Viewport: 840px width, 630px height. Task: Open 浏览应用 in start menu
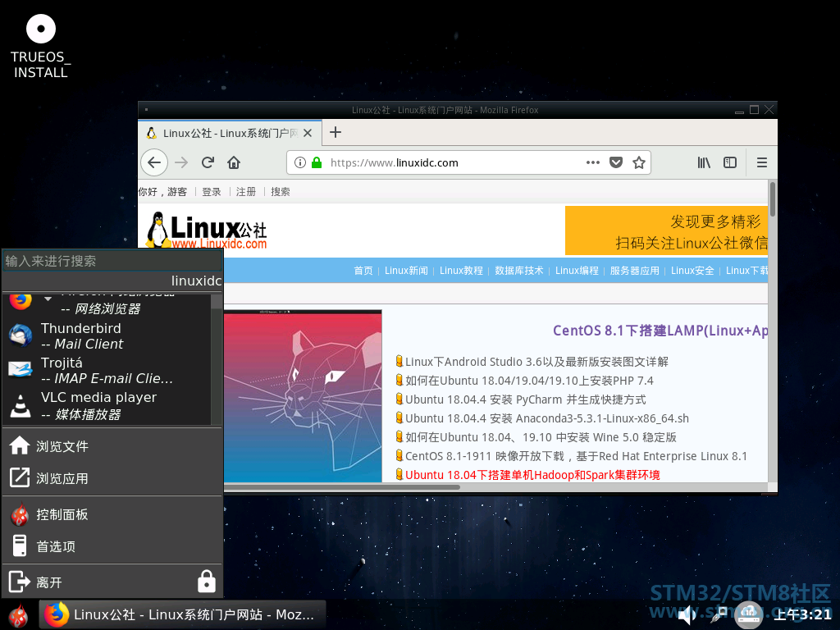112,478
